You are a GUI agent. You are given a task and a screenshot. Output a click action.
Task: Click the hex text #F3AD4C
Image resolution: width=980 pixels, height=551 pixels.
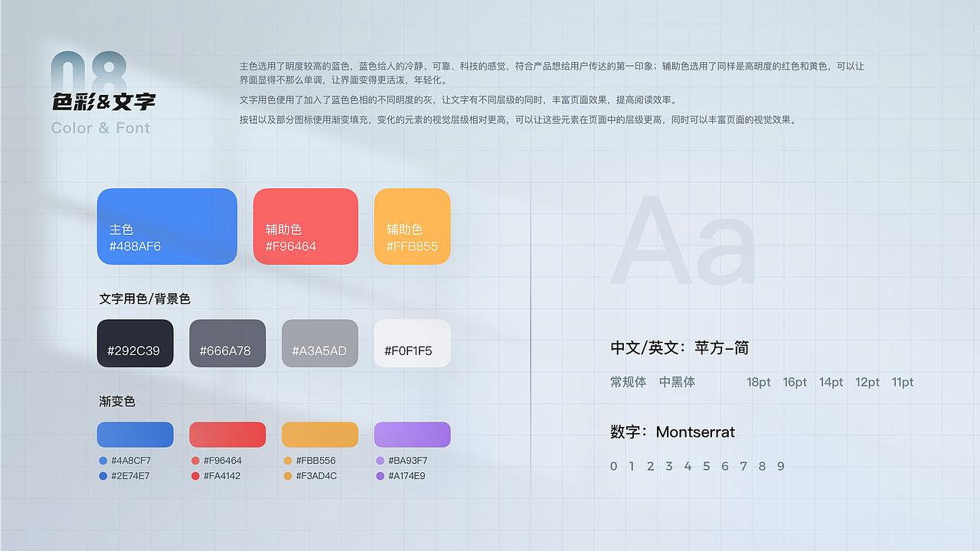316,476
